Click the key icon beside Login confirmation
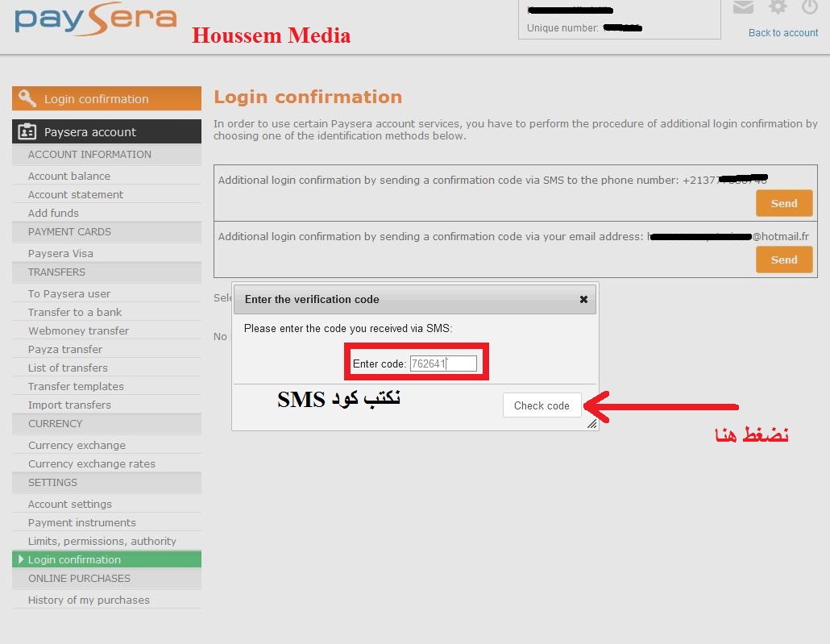Image resolution: width=830 pixels, height=644 pixels. coord(27,98)
